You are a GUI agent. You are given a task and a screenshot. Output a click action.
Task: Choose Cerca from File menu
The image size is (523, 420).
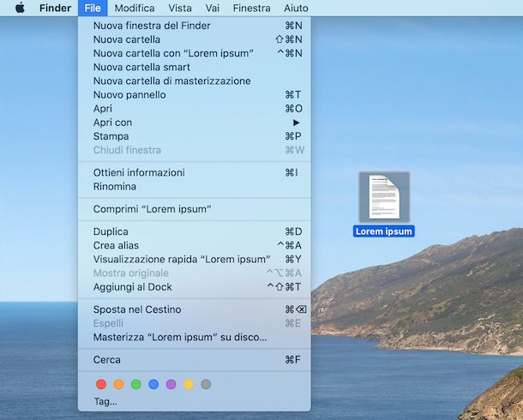pos(195,360)
